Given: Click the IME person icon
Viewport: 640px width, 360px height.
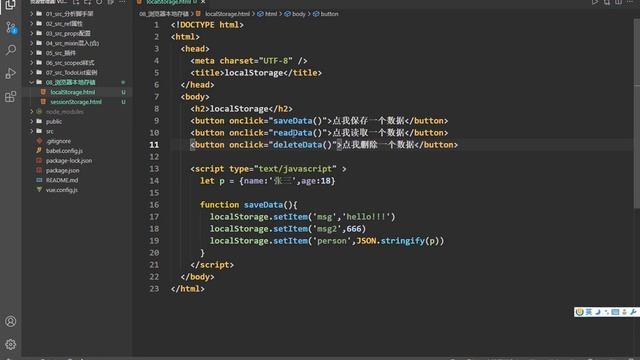Looking at the screenshot, I should coord(624,312).
